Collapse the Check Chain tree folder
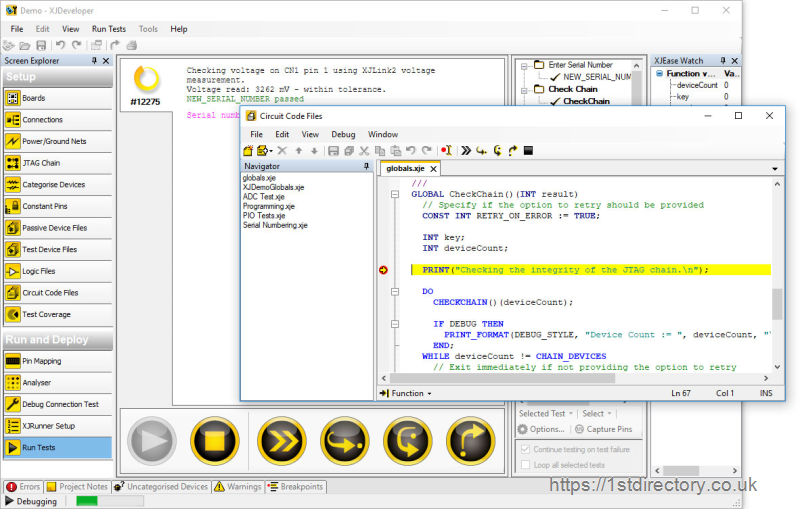The image size is (800, 509). 524,90
